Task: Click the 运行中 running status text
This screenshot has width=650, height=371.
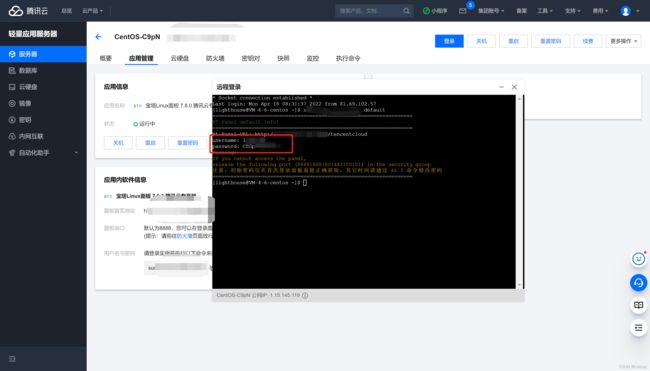Action: (x=147, y=124)
